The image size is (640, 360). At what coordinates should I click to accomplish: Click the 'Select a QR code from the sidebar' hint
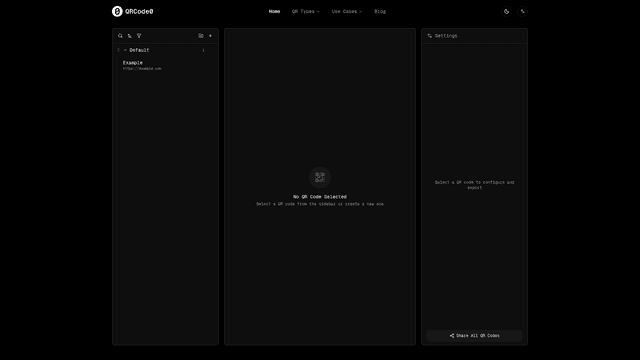pos(320,204)
